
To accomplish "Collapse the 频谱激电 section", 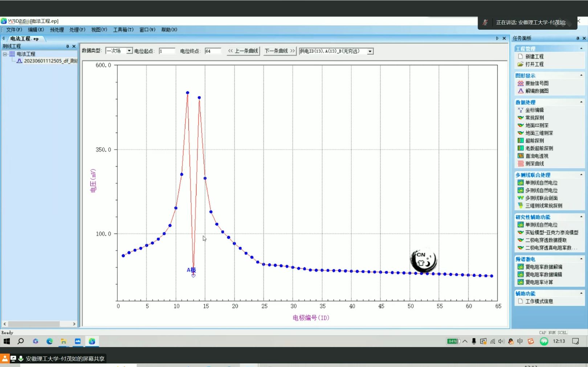I will tap(581, 259).
